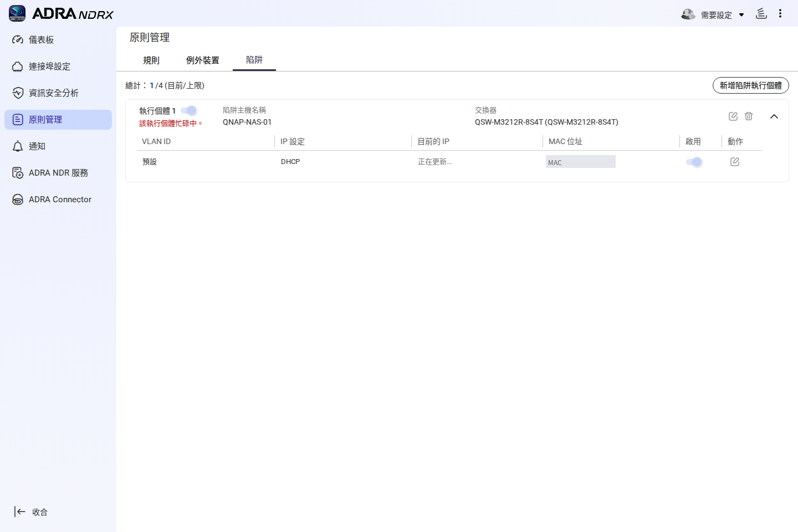Click the 通知 bell icon

[x=18, y=146]
